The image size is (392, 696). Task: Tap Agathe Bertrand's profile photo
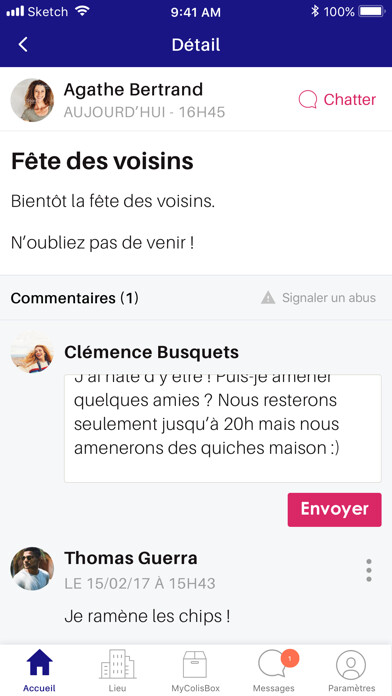pyautogui.click(x=32, y=100)
